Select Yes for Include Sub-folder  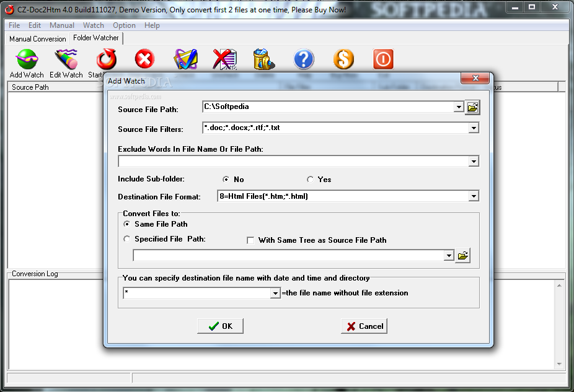click(x=310, y=179)
